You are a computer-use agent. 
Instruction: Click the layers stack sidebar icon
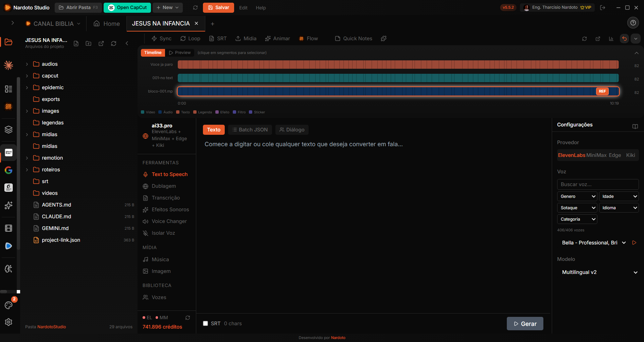click(x=9, y=129)
